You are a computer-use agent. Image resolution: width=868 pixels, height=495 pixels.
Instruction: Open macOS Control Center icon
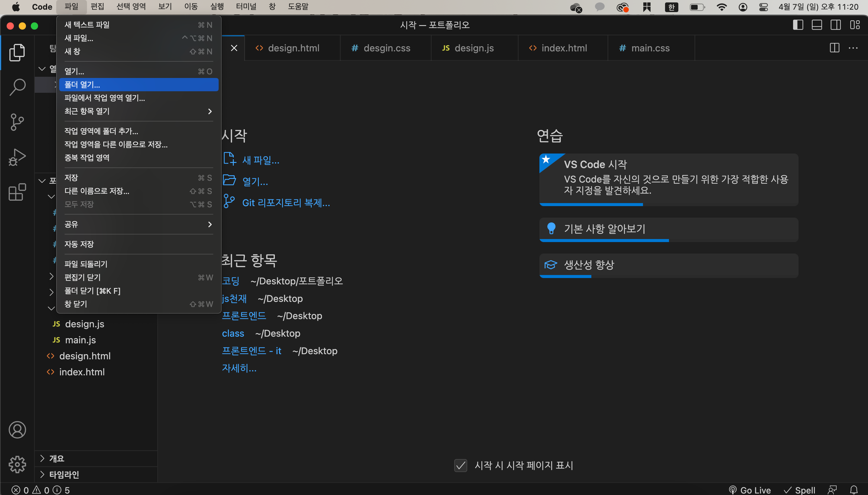coord(764,7)
